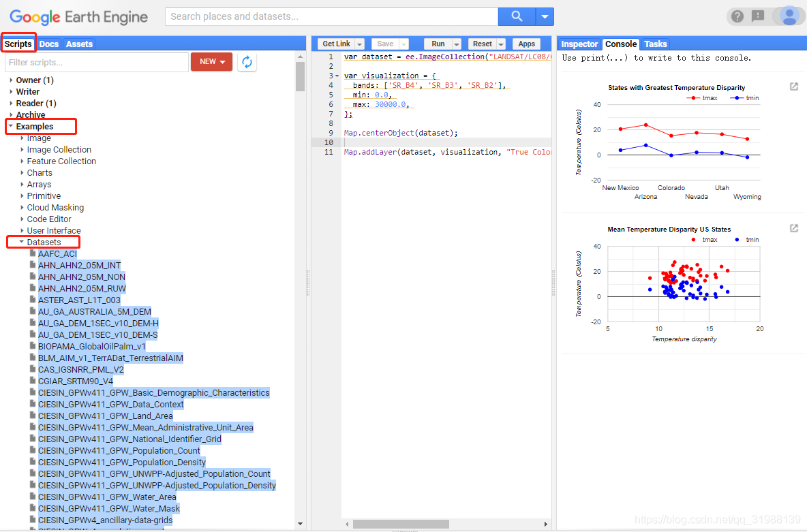Switch to the Assets tab
Screen dimensions: 807x532
(x=79, y=44)
